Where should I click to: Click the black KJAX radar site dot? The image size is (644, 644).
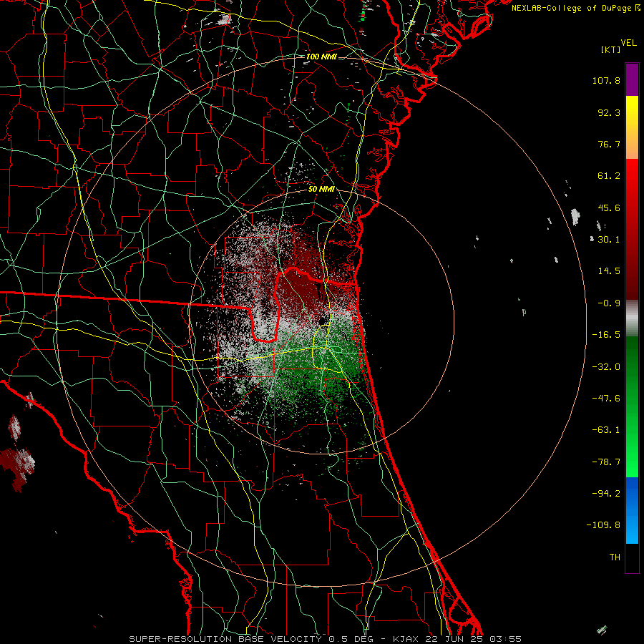click(x=323, y=321)
